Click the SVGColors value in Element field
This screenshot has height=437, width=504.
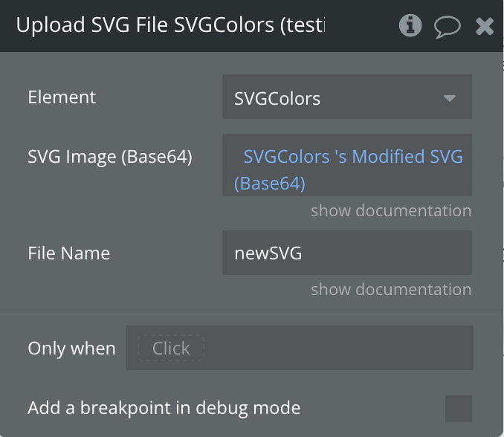[277, 98]
